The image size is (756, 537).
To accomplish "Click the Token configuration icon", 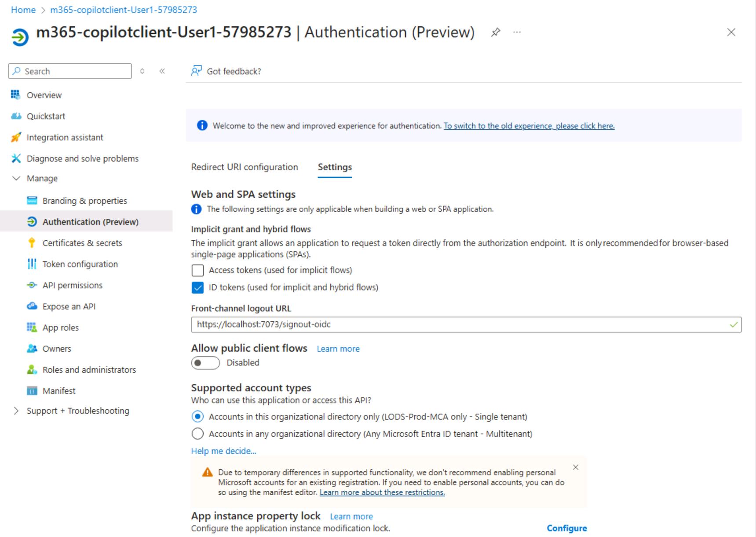I will point(32,264).
